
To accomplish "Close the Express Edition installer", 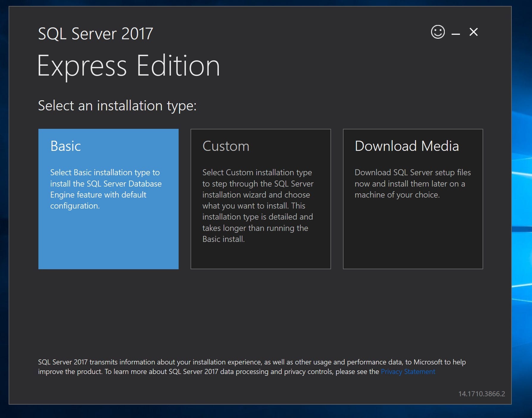I will coord(474,32).
